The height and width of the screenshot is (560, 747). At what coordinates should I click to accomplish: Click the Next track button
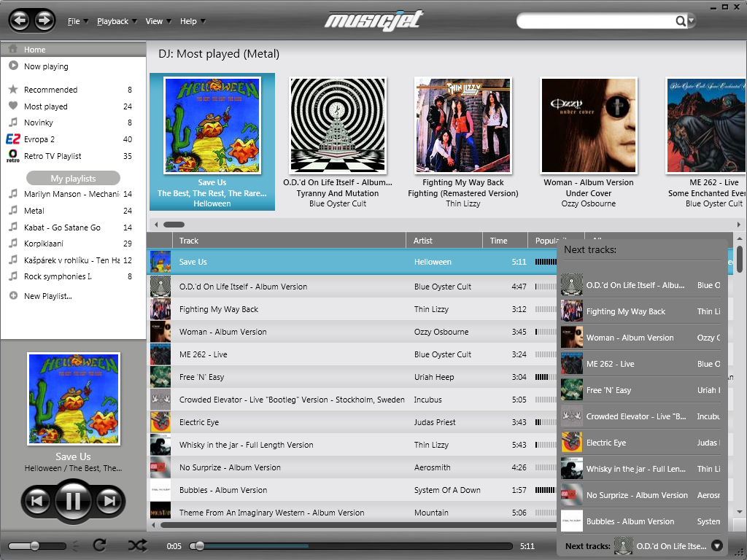pos(109,501)
